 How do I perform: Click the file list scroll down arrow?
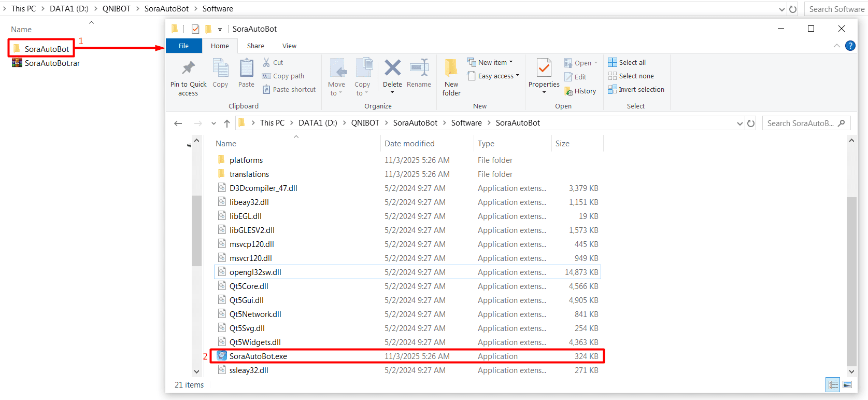pyautogui.click(x=851, y=371)
